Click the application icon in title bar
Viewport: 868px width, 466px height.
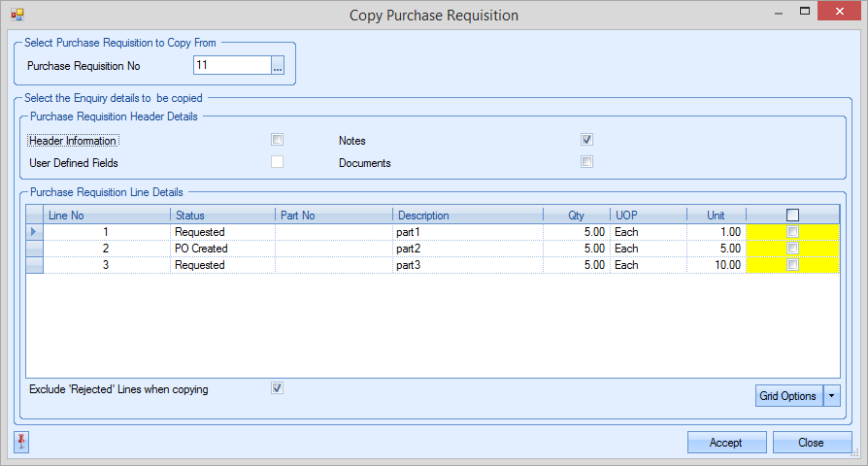[17, 15]
